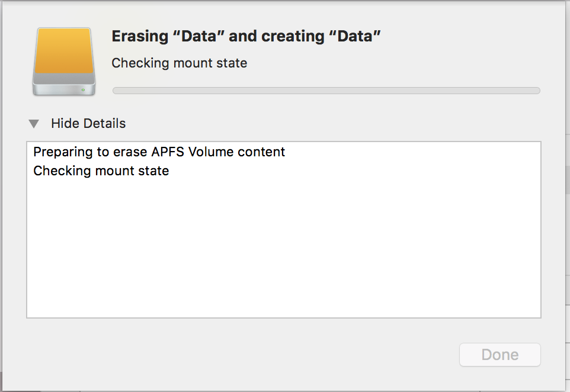This screenshot has height=392, width=570.
Task: Click the "Hide Details" label
Action: coord(88,124)
